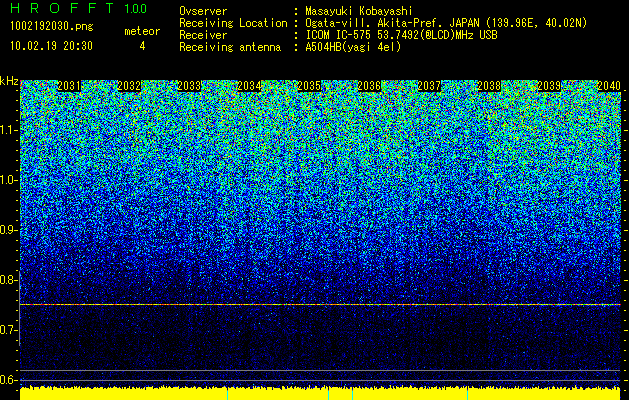629x400 pixels.
Task: Click the 0.7 kHz axis label
Action: (7, 330)
